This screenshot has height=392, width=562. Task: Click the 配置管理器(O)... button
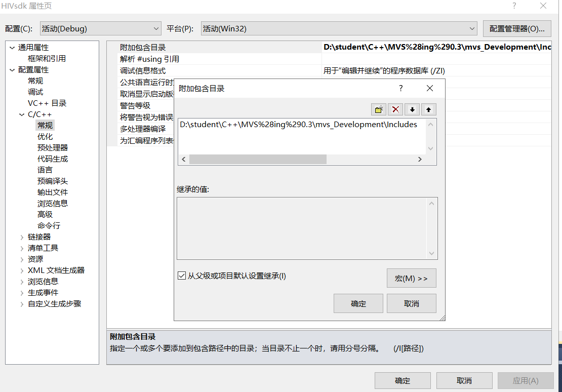(517, 29)
